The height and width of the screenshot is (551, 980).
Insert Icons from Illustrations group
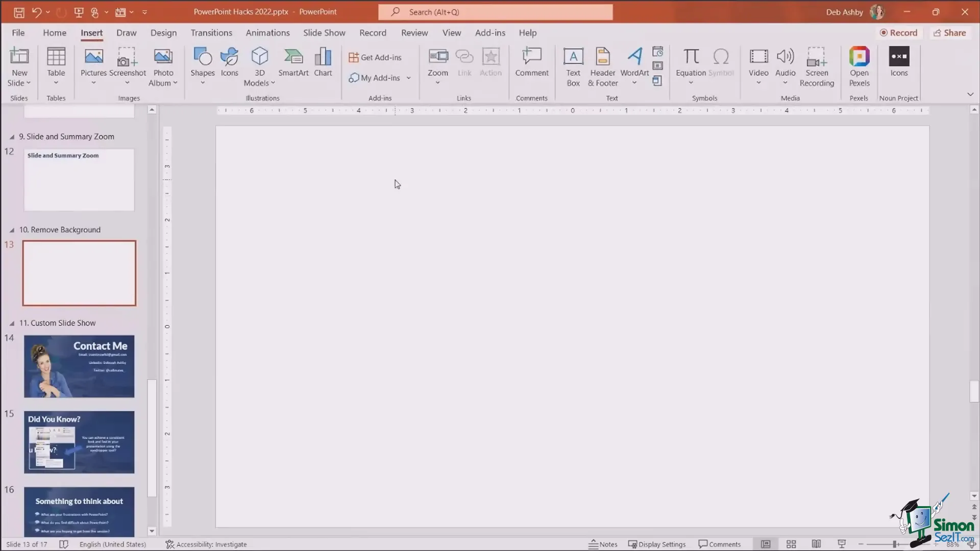pyautogui.click(x=229, y=62)
